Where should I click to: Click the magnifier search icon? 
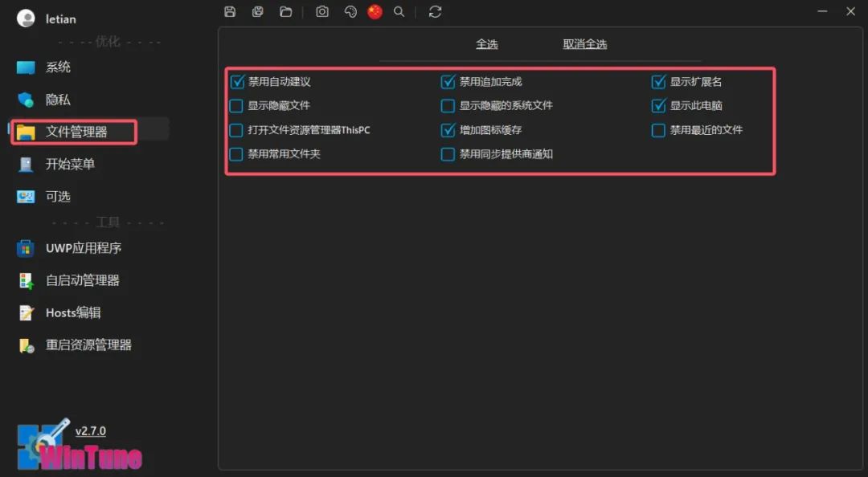pyautogui.click(x=399, y=12)
